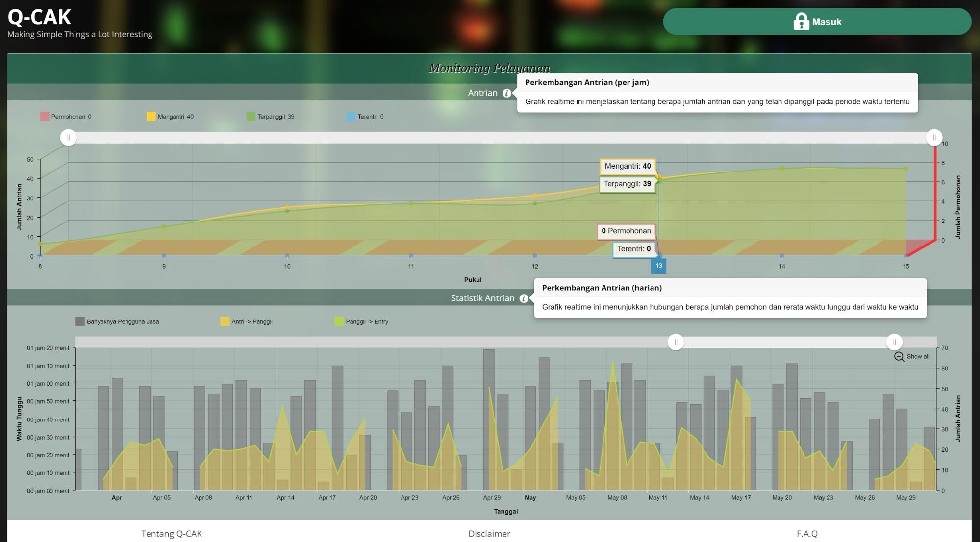Image resolution: width=980 pixels, height=542 pixels.
Task: Toggle the blue Terentri legend marker
Action: pos(351,117)
